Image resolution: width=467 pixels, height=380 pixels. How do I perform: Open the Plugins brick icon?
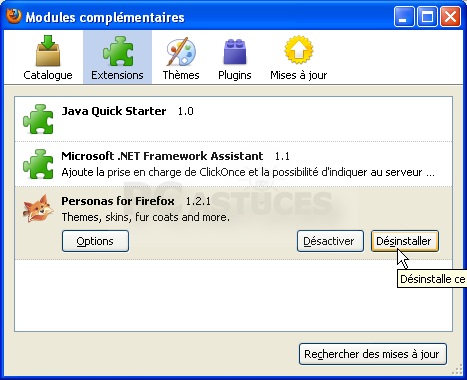235,52
